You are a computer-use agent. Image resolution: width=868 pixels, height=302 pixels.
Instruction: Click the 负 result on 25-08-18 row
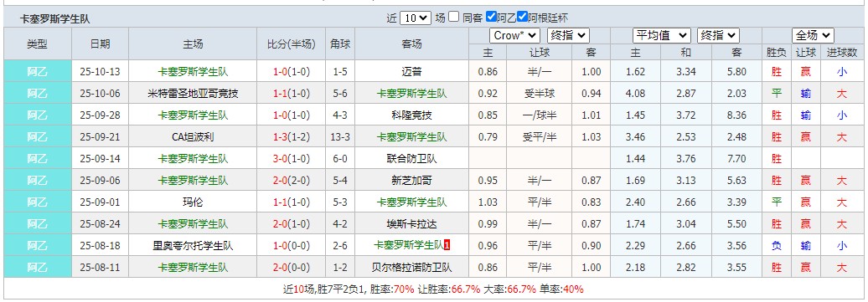[776, 246]
